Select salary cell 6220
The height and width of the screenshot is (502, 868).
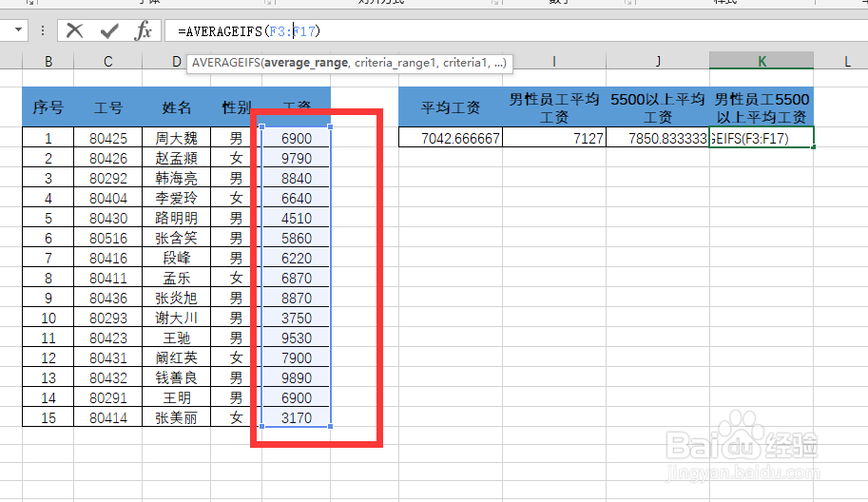click(x=297, y=258)
